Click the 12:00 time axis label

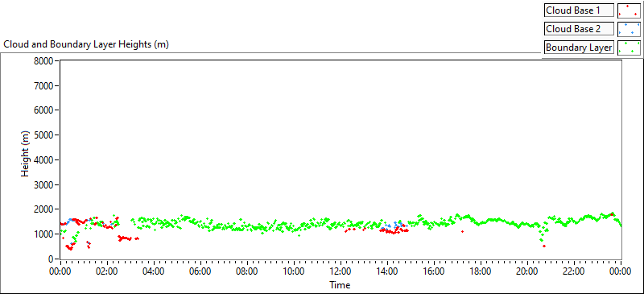341,271
